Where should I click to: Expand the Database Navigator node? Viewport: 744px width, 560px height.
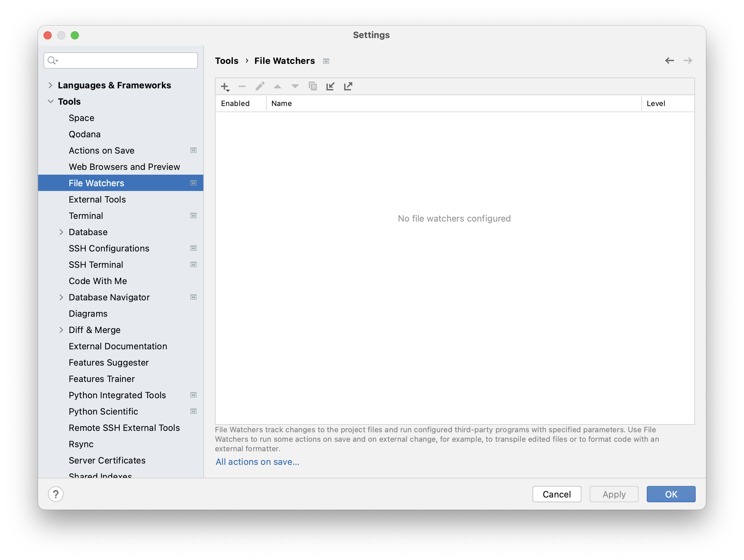[61, 297]
